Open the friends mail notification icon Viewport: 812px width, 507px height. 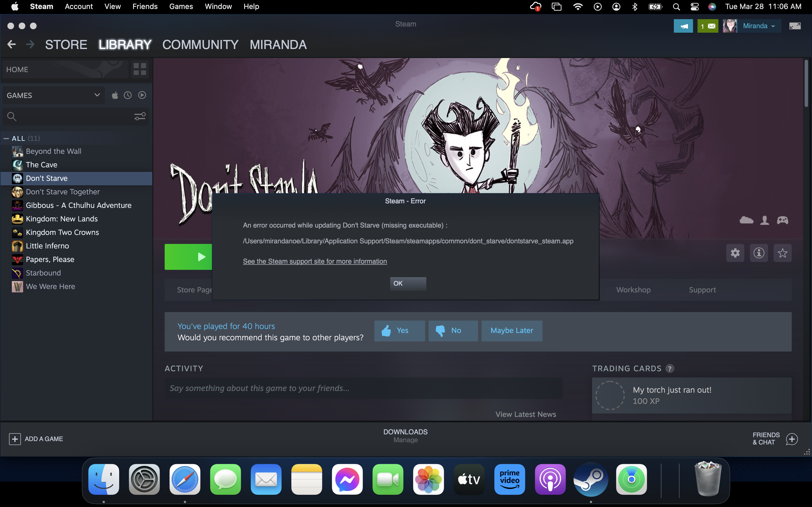coord(708,26)
